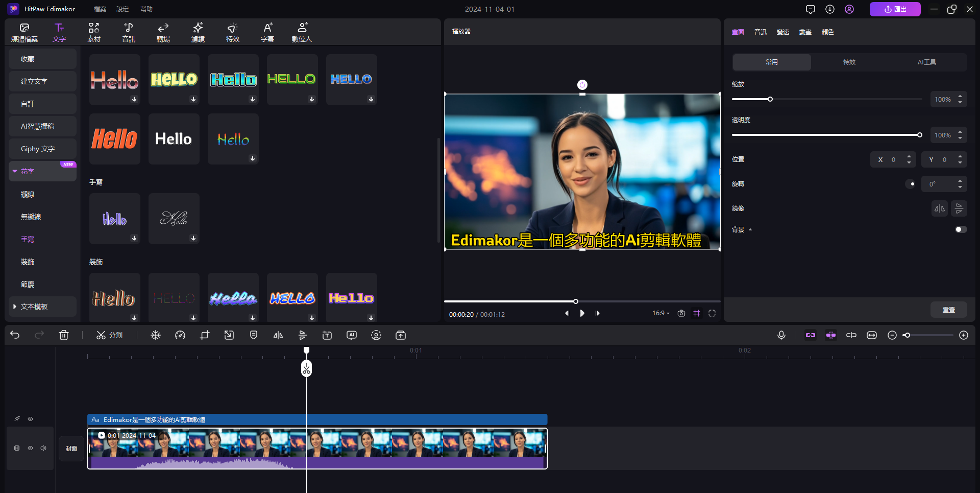
Task: Click the 匯出 export button
Action: click(895, 9)
